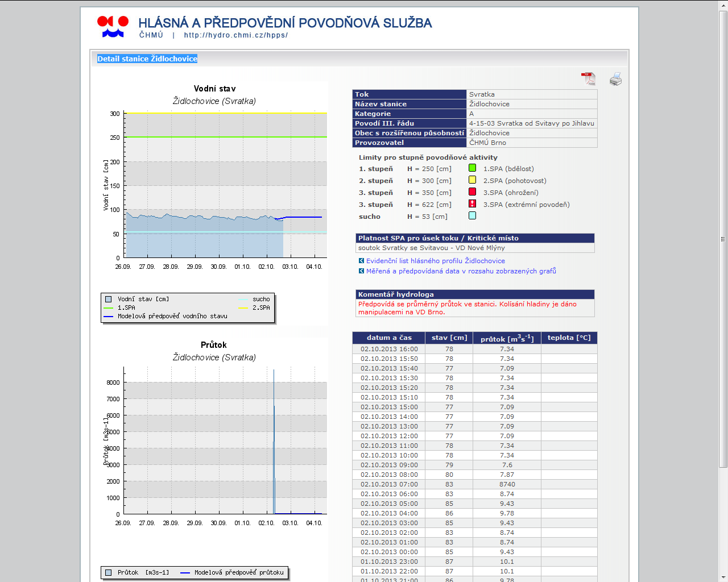The height and width of the screenshot is (582, 728).
Task: Click 'soutok Svratky se Svitavou - VD Nové Mlýny'
Action: pos(431,248)
